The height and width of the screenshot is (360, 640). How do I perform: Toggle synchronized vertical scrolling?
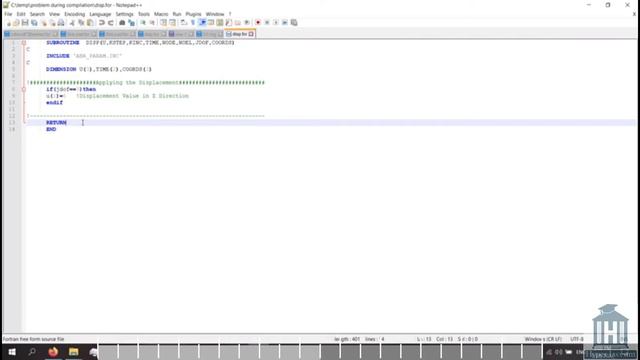pos(163,23)
